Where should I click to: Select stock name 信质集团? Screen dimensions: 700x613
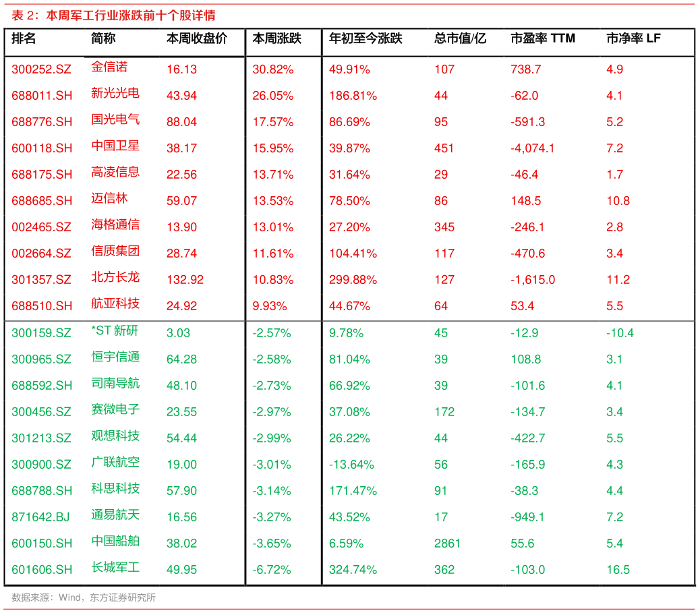pos(115,252)
